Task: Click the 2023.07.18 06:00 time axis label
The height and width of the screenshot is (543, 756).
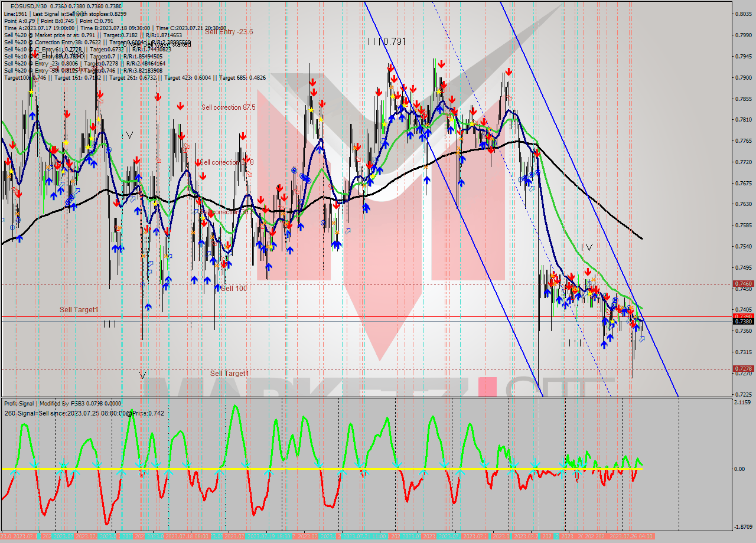Action: point(186,536)
